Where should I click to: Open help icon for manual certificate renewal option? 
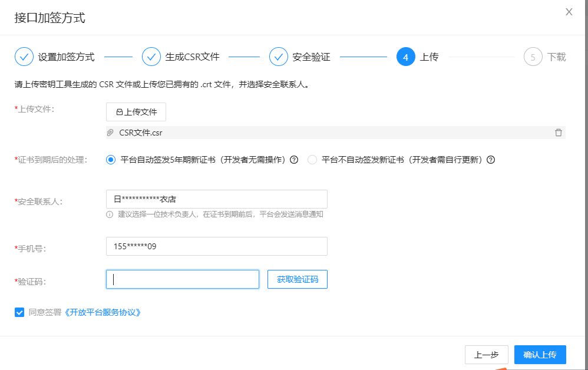[x=490, y=160]
